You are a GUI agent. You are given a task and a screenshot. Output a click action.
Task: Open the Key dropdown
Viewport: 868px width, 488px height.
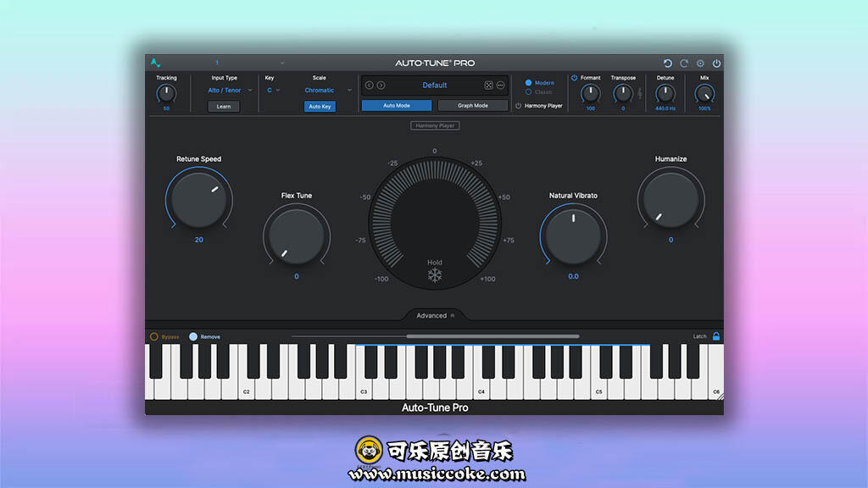(274, 90)
